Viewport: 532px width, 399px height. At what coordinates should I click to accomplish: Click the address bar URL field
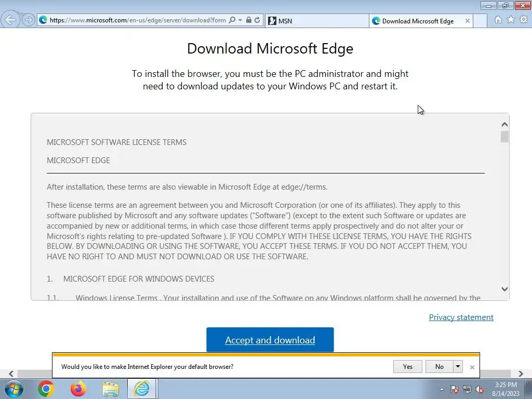[x=137, y=20]
